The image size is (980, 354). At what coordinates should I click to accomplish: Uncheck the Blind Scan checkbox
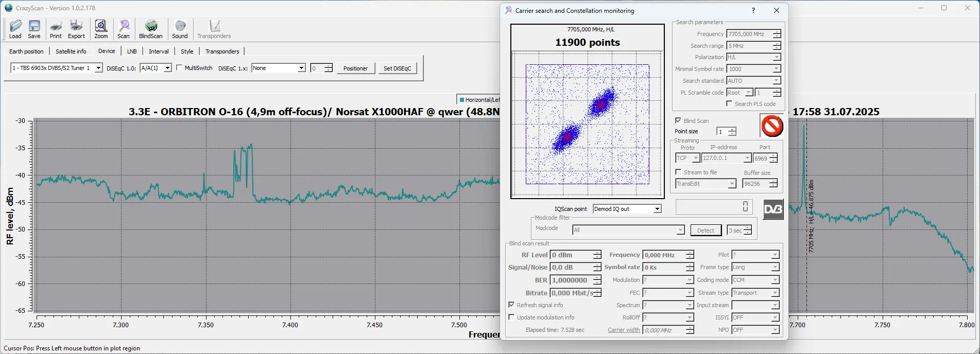678,120
